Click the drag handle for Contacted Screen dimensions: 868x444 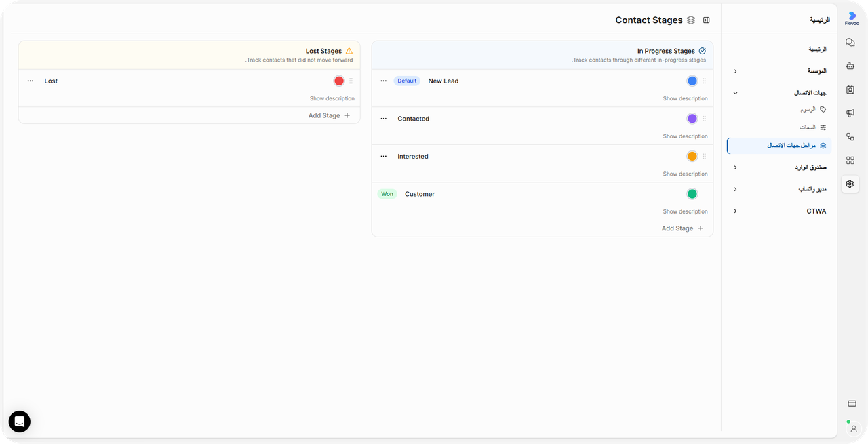[704, 119]
